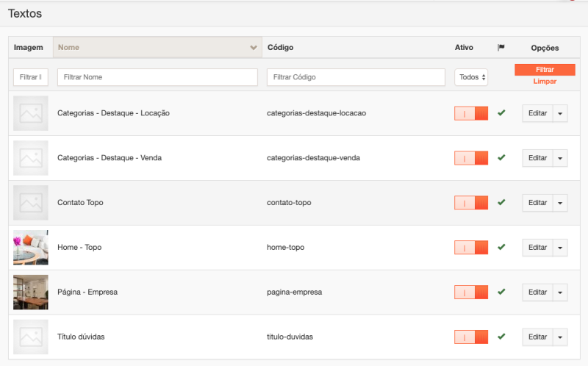Viewport: 588px width, 366px height.
Task: Click placeholder image of Contato Topo row
Action: 31,202
